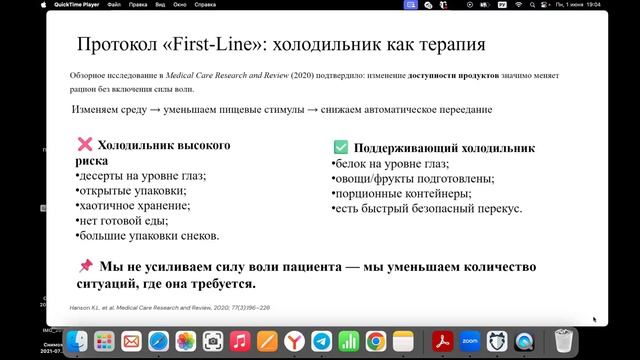Launch the Screenshot app in dock

pos(213,341)
